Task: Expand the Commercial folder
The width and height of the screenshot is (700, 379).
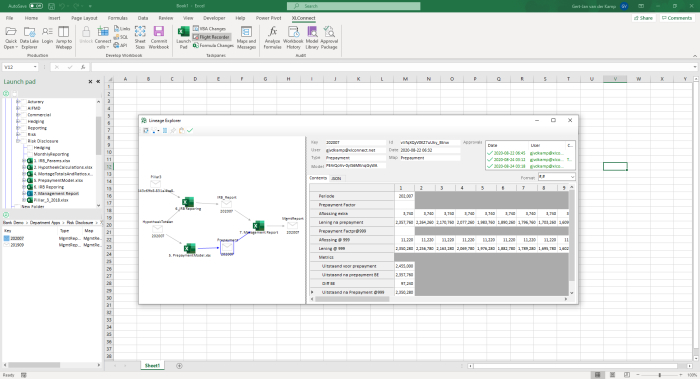Action: [x=18, y=115]
